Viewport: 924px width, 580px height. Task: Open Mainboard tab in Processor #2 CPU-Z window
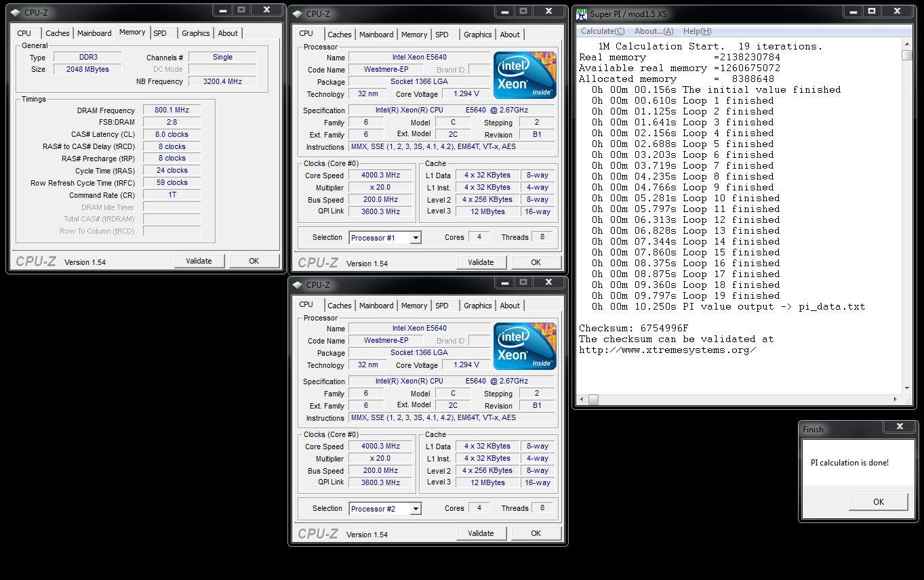pyautogui.click(x=376, y=306)
